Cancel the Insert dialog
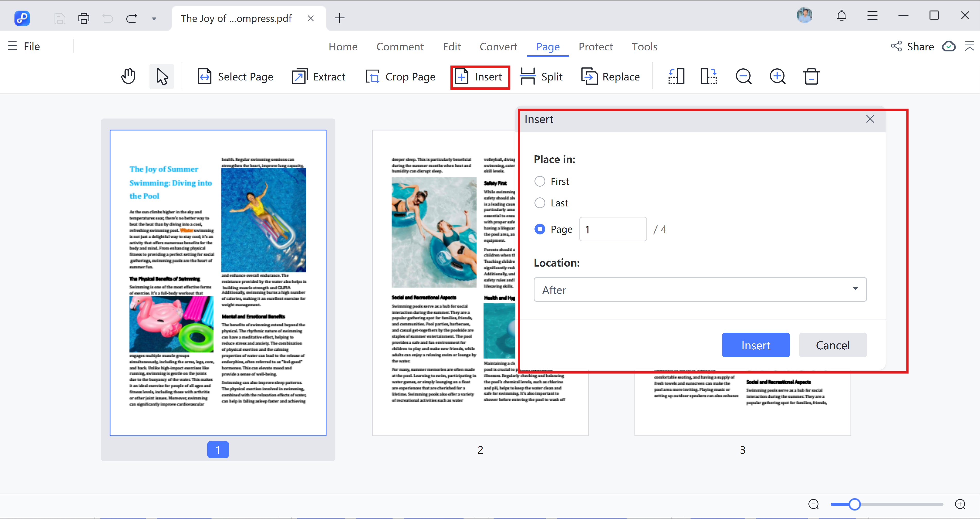Viewport: 980px width, 519px height. (x=832, y=345)
